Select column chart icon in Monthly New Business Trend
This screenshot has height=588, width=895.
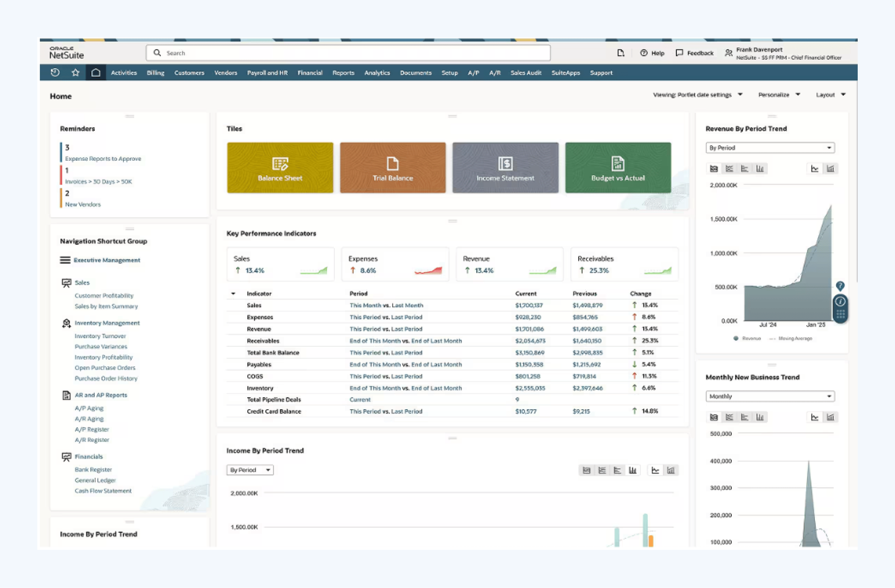(x=760, y=417)
